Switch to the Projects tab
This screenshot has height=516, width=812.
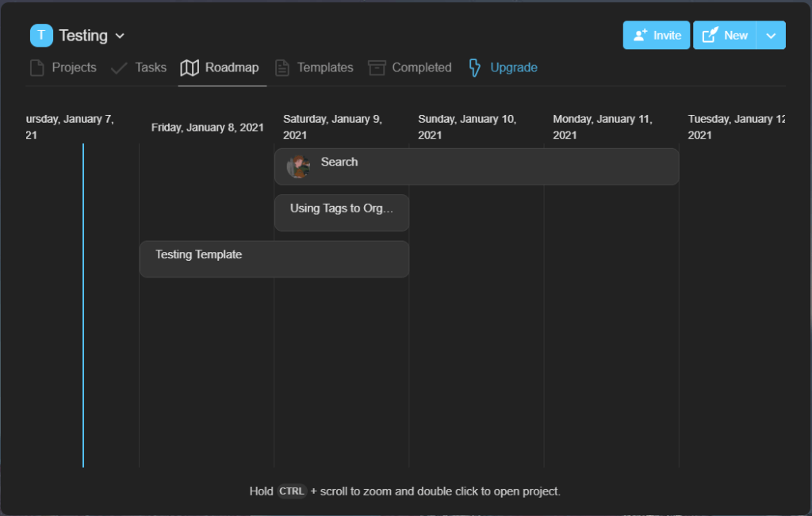74,68
